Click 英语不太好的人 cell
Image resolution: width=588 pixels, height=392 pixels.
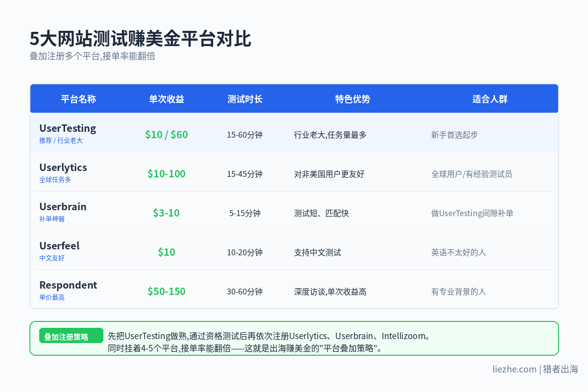click(459, 252)
